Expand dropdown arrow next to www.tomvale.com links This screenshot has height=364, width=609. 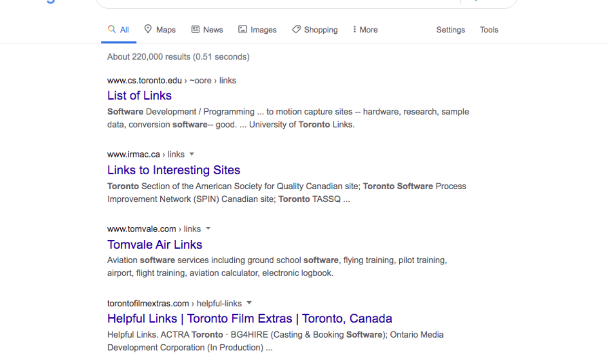pyautogui.click(x=208, y=229)
